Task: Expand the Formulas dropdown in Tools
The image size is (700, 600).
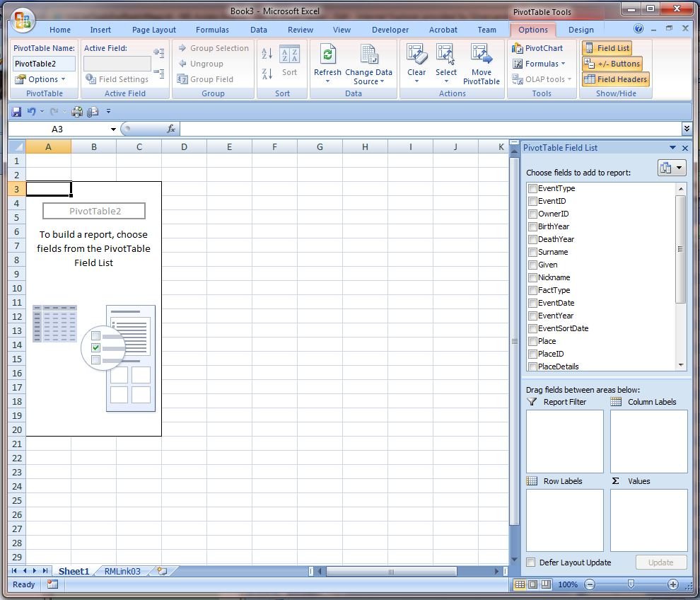Action: [539, 64]
